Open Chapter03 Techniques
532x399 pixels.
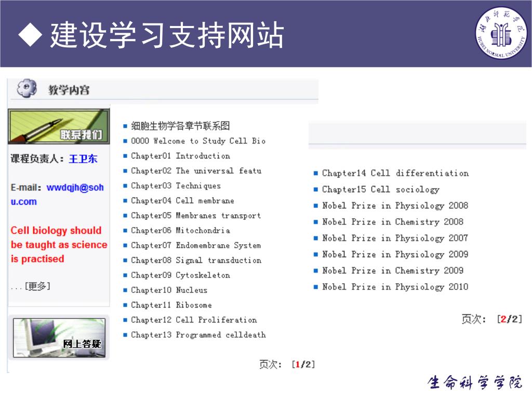click(x=176, y=185)
